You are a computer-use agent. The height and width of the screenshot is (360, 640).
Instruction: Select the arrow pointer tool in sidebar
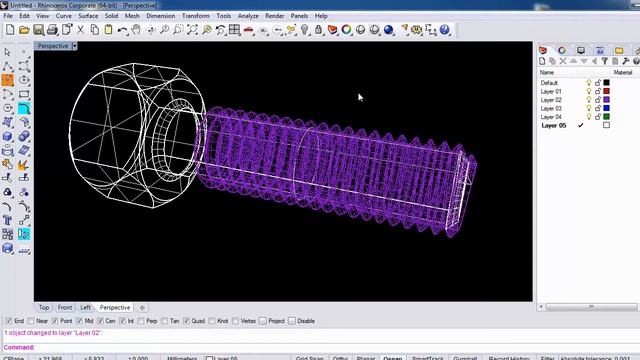(7, 52)
